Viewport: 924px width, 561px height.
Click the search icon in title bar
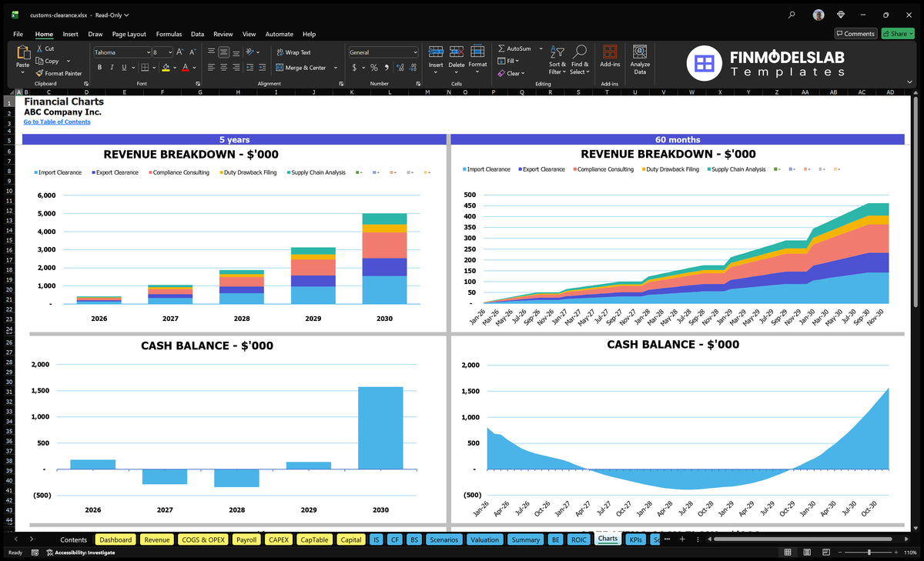792,15
